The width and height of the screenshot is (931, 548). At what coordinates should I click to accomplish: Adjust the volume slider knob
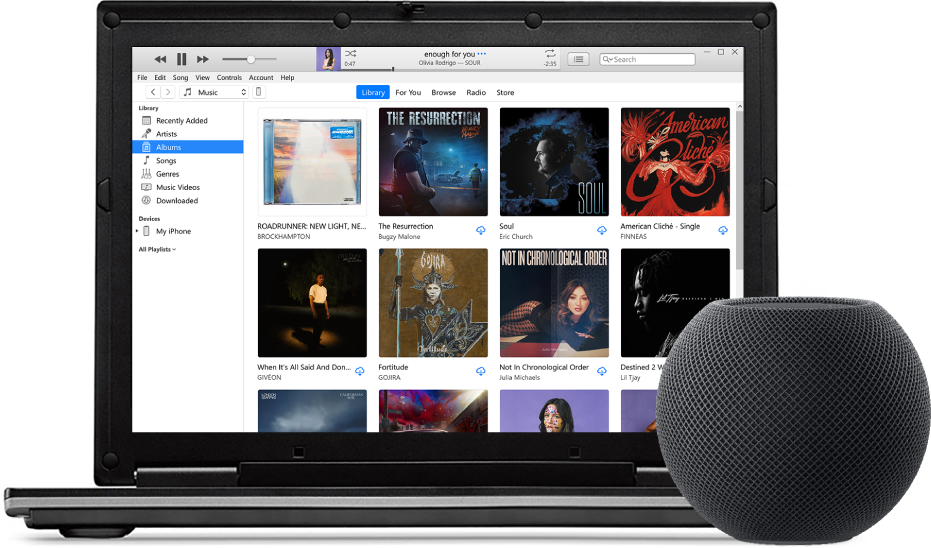[x=251, y=59]
